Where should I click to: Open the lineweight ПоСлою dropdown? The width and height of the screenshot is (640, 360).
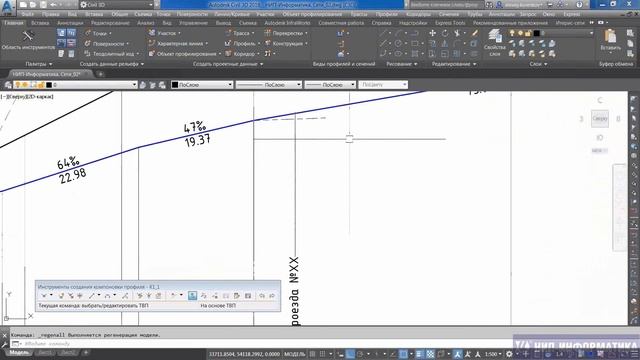[330, 85]
